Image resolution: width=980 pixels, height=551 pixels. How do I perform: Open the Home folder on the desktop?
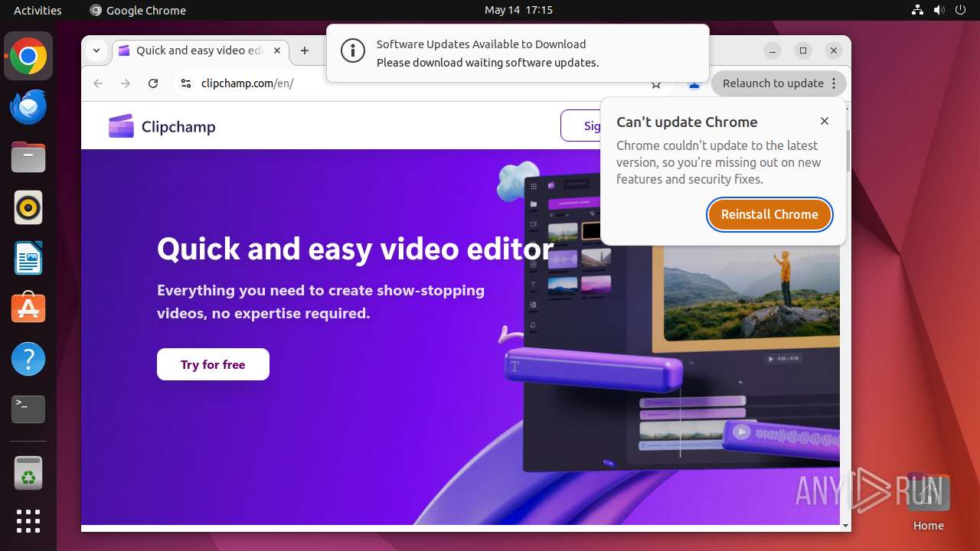pyautogui.click(x=928, y=502)
